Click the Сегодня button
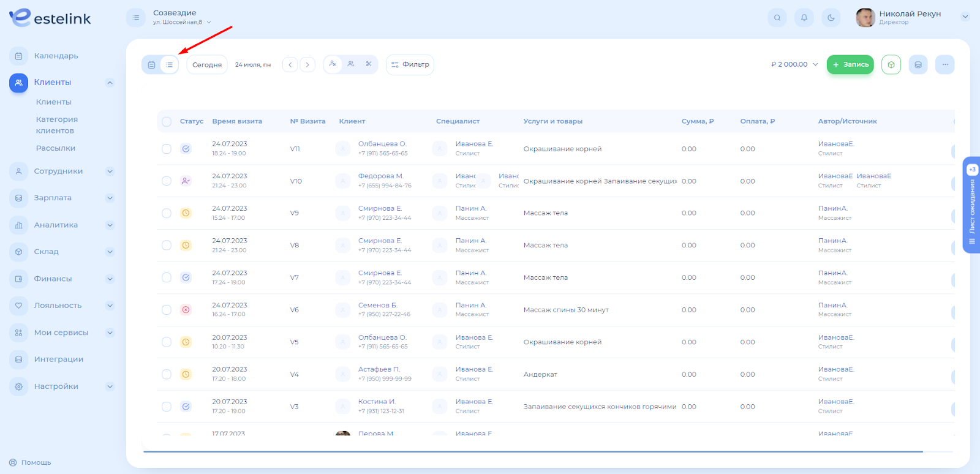This screenshot has height=474, width=980. (x=207, y=65)
